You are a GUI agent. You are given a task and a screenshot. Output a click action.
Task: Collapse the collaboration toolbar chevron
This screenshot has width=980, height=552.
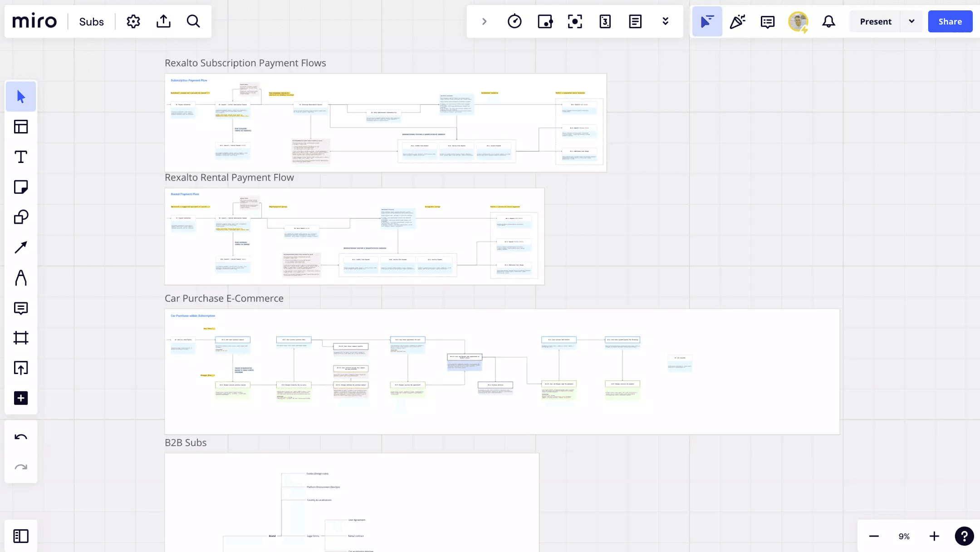(x=484, y=21)
